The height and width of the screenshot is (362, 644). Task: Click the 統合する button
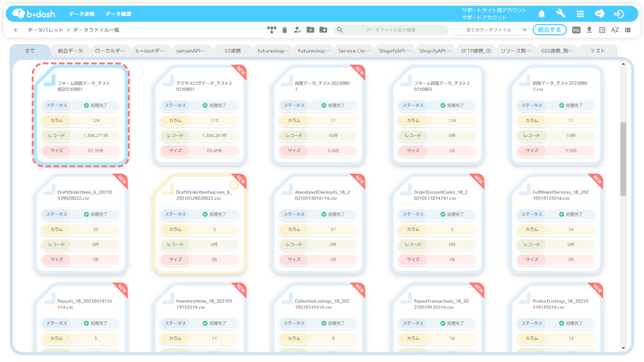[549, 30]
